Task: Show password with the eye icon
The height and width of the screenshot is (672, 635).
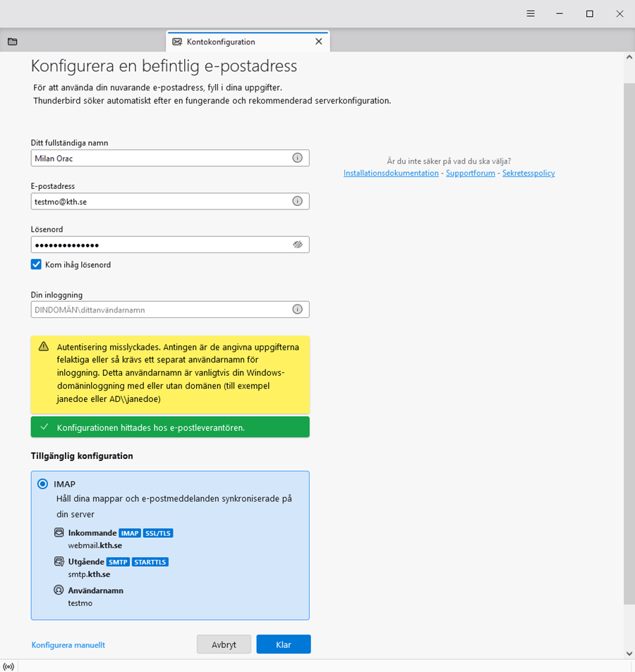Action: point(297,245)
